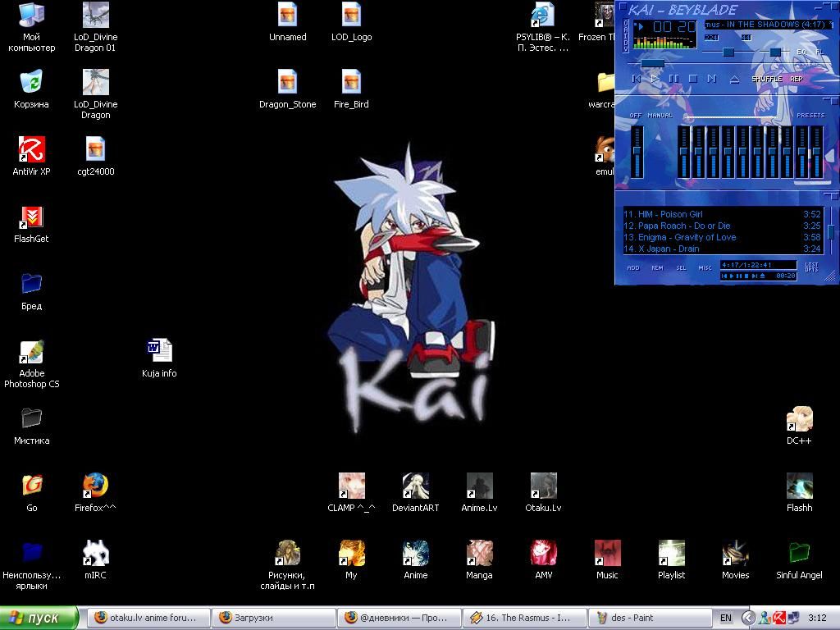Open the Dragon_Stone file
The width and height of the screenshot is (840, 630).
coord(288,89)
